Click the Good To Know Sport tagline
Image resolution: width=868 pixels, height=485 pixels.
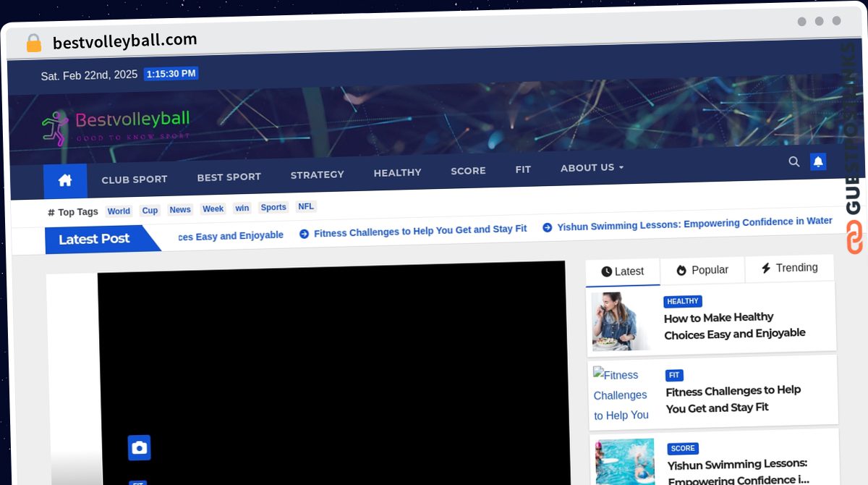[x=133, y=136]
